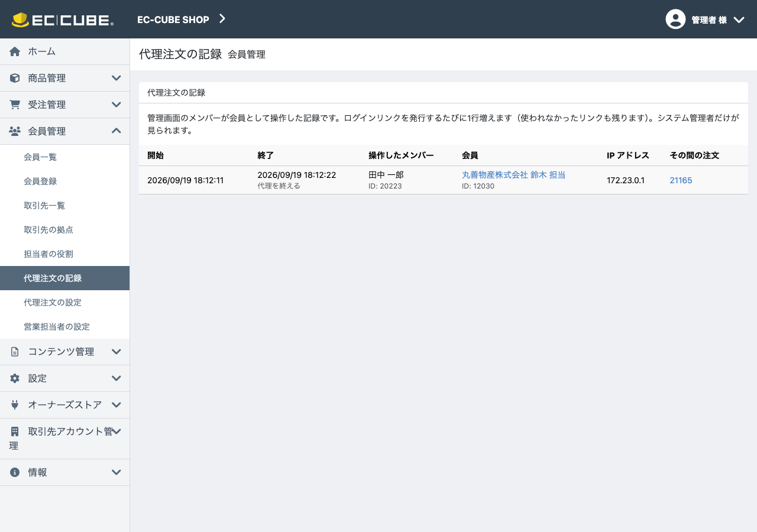Viewport: 757px width, 532px height.
Task: Click the gear icon for 設定
Action: [x=15, y=378]
